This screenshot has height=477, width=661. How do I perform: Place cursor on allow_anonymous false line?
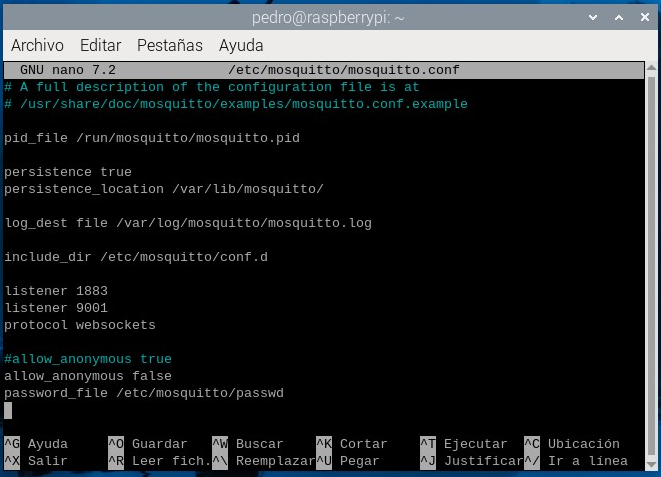tap(88, 376)
